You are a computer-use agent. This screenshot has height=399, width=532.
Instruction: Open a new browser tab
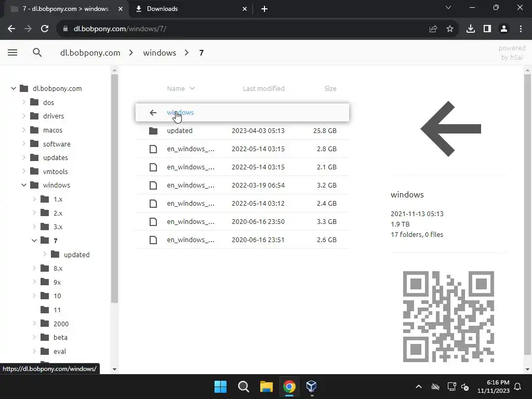click(x=264, y=9)
